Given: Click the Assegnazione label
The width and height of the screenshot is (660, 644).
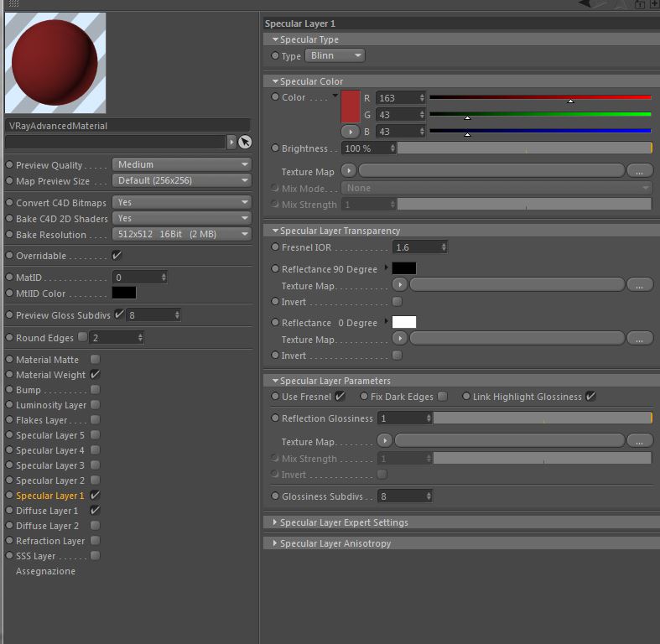Looking at the screenshot, I should click(45, 571).
